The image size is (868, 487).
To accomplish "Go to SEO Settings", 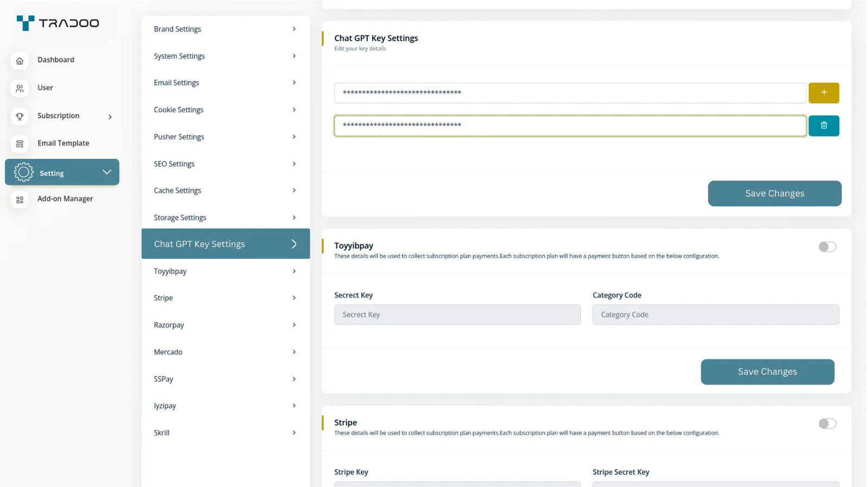I will pyautogui.click(x=225, y=164).
